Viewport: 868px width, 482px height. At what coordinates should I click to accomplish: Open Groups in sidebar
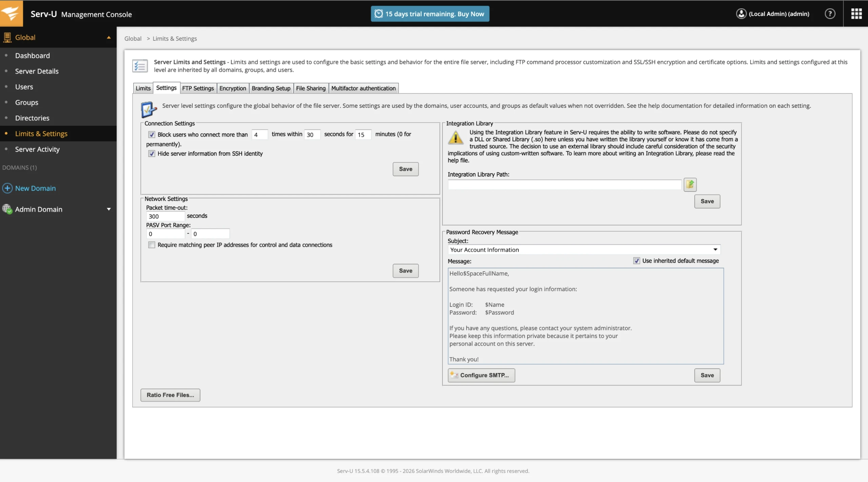(x=26, y=102)
